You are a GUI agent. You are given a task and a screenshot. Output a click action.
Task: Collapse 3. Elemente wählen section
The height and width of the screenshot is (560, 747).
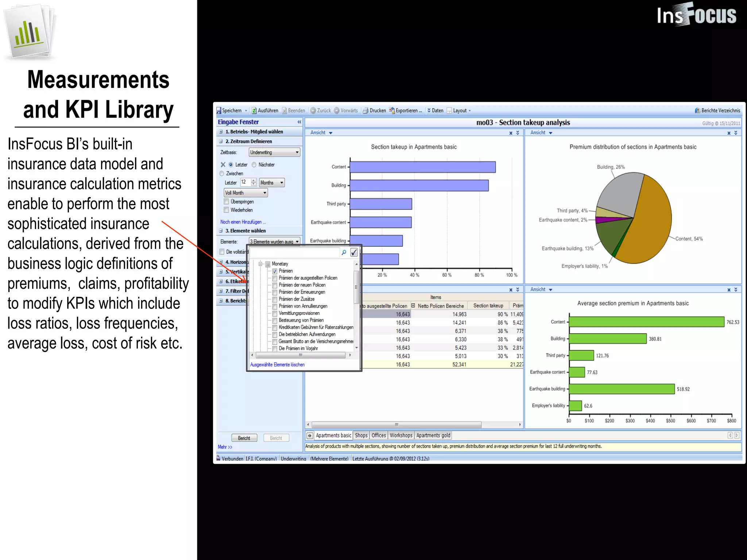[x=221, y=231]
